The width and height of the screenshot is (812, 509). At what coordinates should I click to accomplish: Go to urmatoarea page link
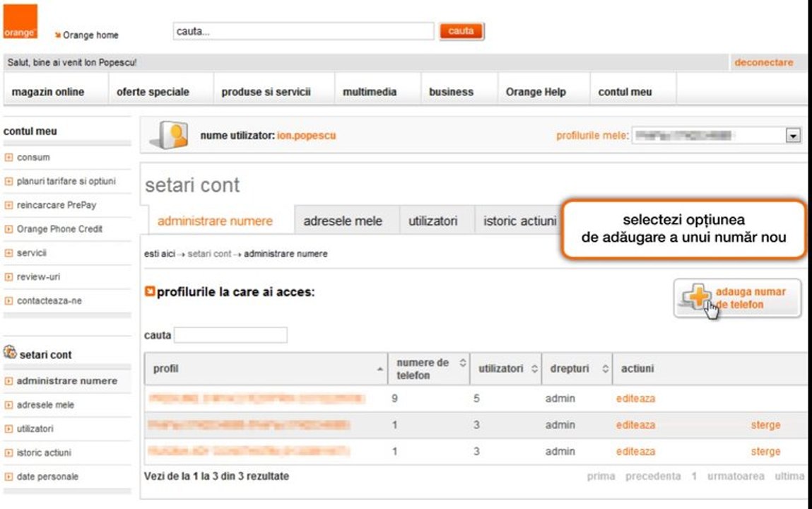click(x=736, y=476)
